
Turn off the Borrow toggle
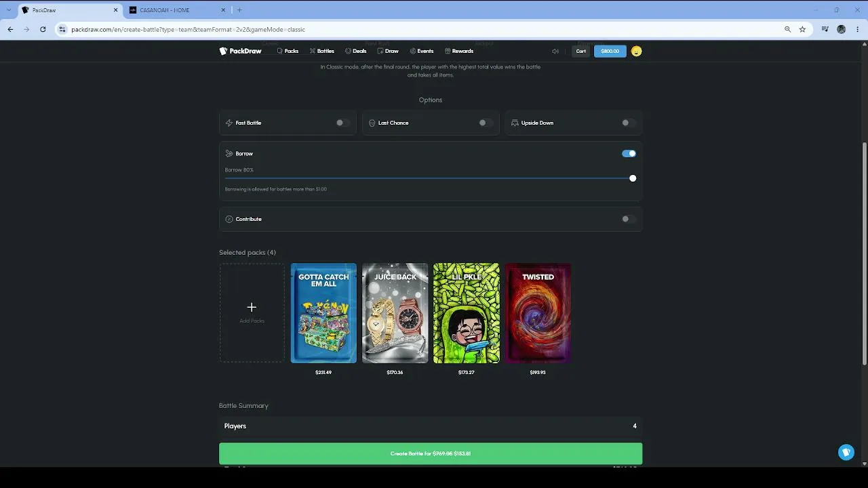(x=629, y=154)
